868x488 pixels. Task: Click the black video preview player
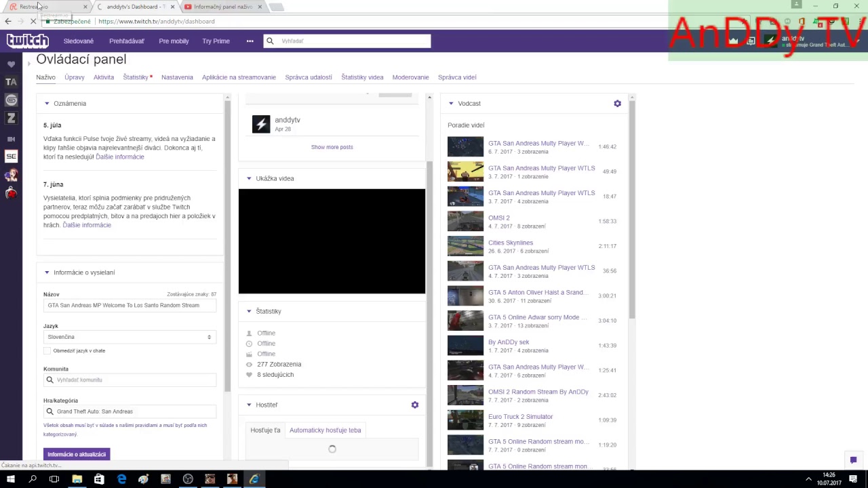[332, 241]
